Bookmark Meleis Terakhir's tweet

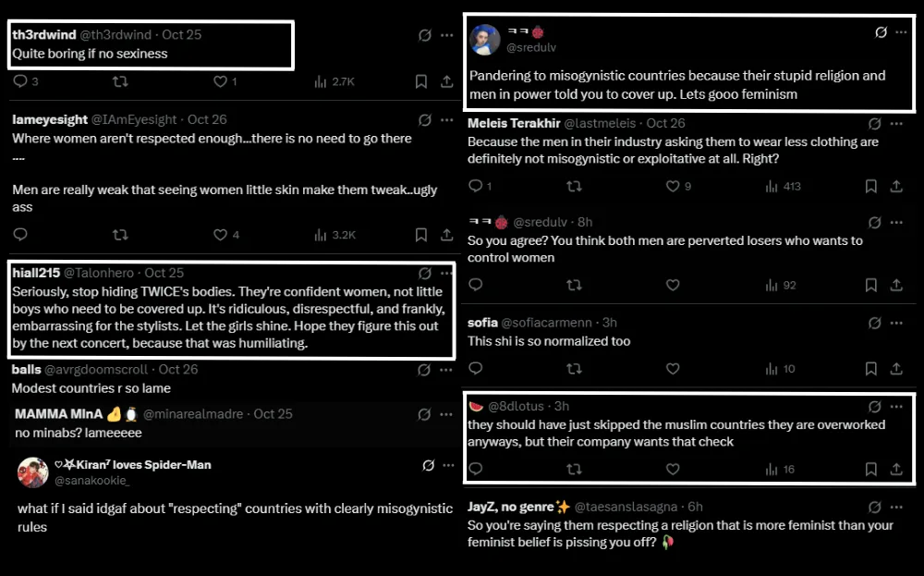click(x=870, y=186)
